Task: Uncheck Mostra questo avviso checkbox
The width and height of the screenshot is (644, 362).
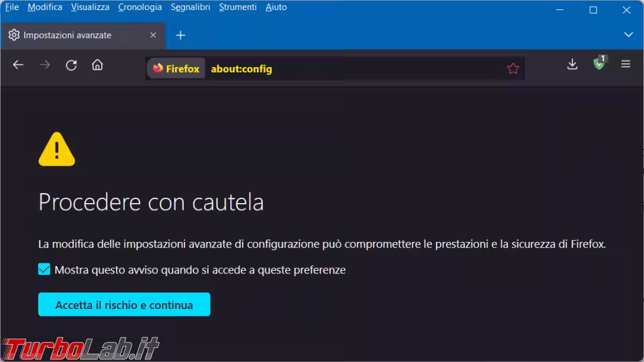Action: coord(44,269)
